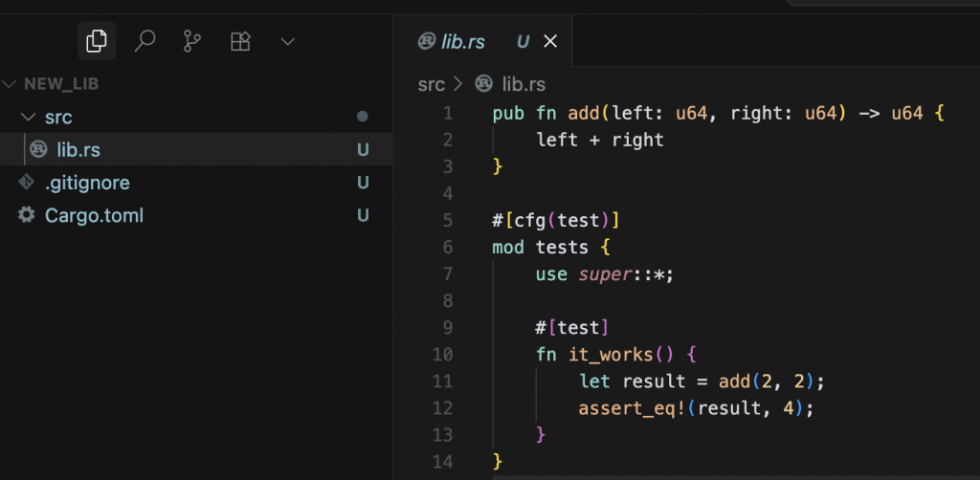Open the Extensions view icon
The width and height of the screenshot is (980, 480).
click(240, 41)
